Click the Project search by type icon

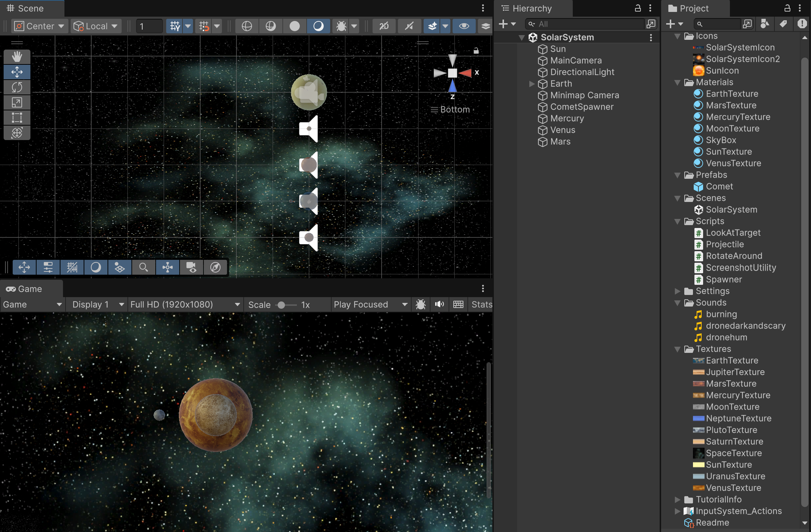764,24
